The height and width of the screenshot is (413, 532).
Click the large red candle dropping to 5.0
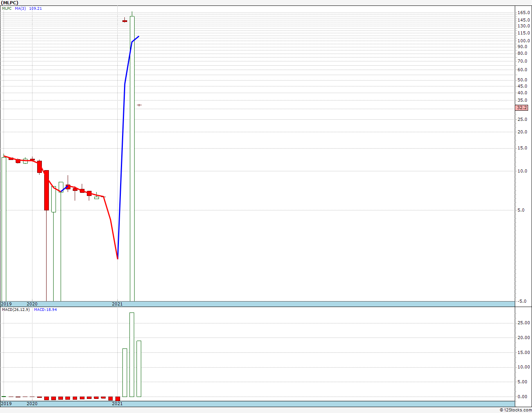tap(47, 190)
